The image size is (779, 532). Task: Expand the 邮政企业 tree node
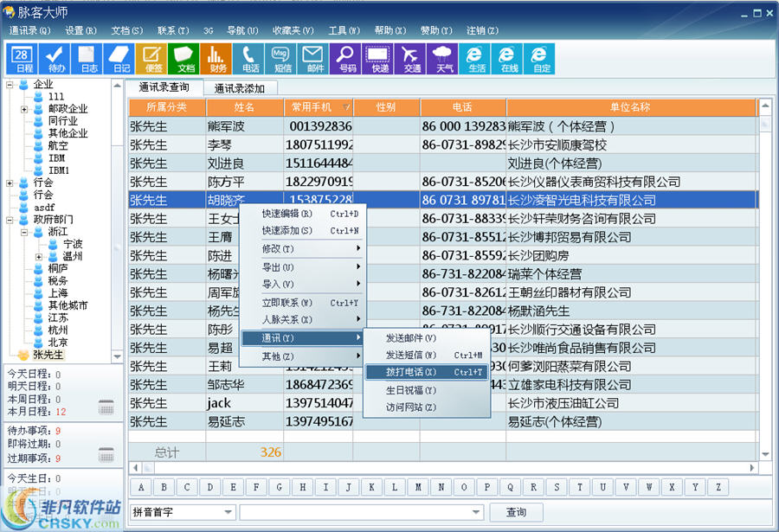(24, 109)
